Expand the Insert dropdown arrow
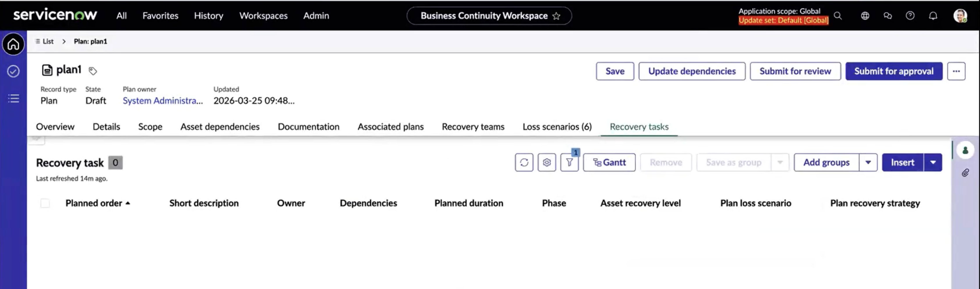 tap(933, 162)
